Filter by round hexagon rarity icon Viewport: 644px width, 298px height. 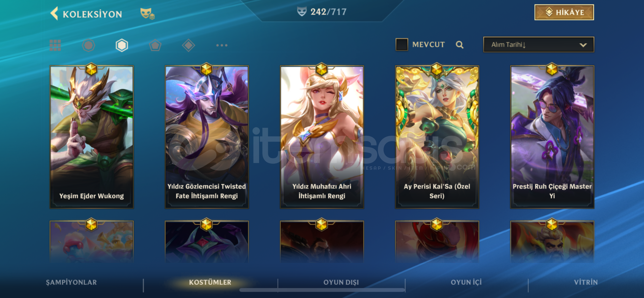click(88, 45)
